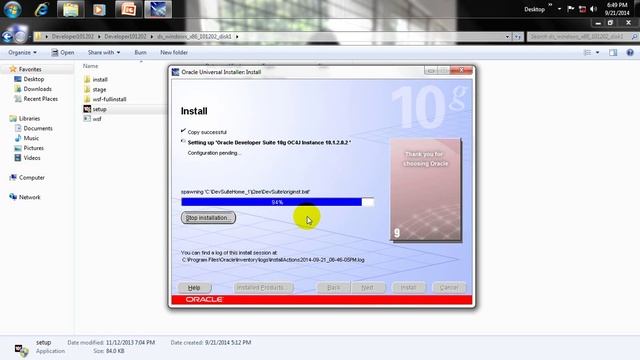The height and width of the screenshot is (360, 640).
Task: Click Open in Explorer toolbar
Action: tap(62, 53)
